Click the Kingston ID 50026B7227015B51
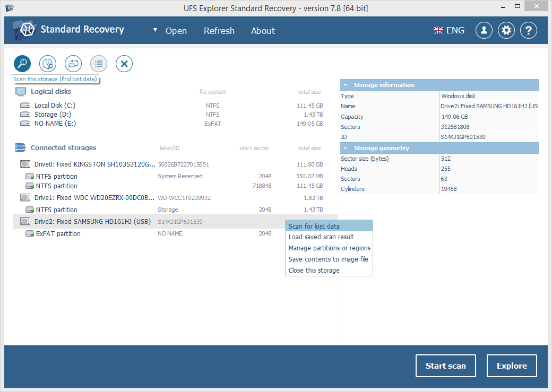This screenshot has width=552, height=392. (x=184, y=164)
